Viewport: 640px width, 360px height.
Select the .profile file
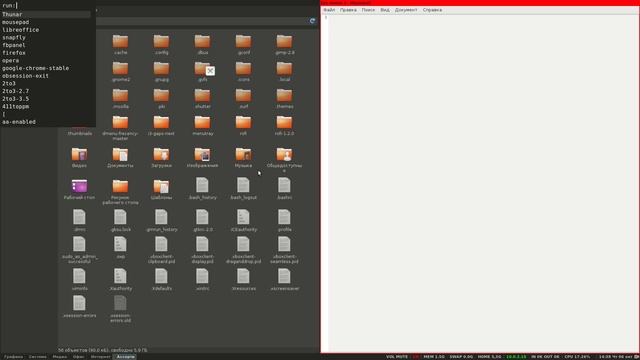284,220
